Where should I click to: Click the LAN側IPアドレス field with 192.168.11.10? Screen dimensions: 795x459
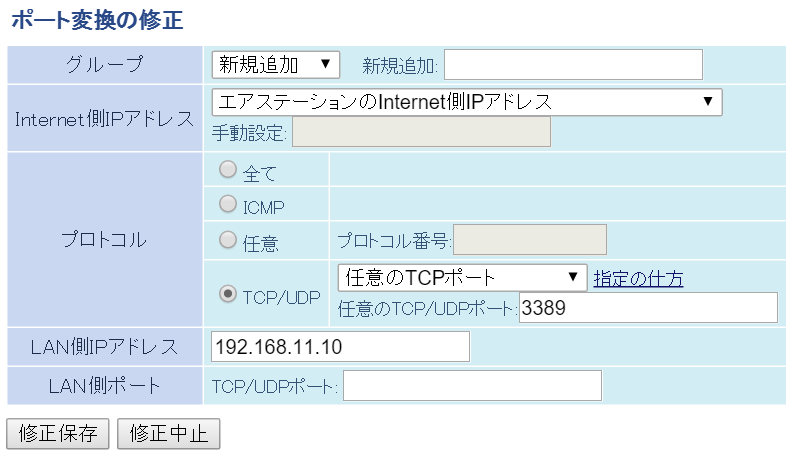pos(340,347)
